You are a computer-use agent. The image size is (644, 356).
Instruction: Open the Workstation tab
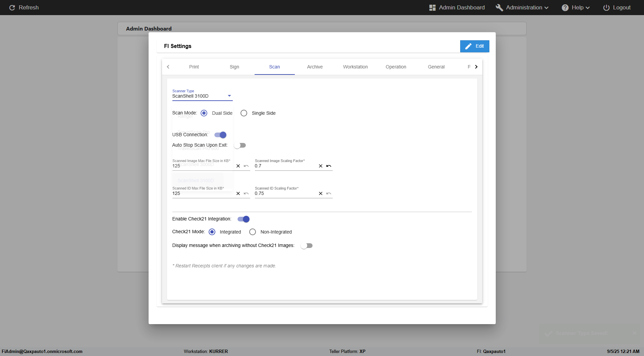click(x=355, y=67)
